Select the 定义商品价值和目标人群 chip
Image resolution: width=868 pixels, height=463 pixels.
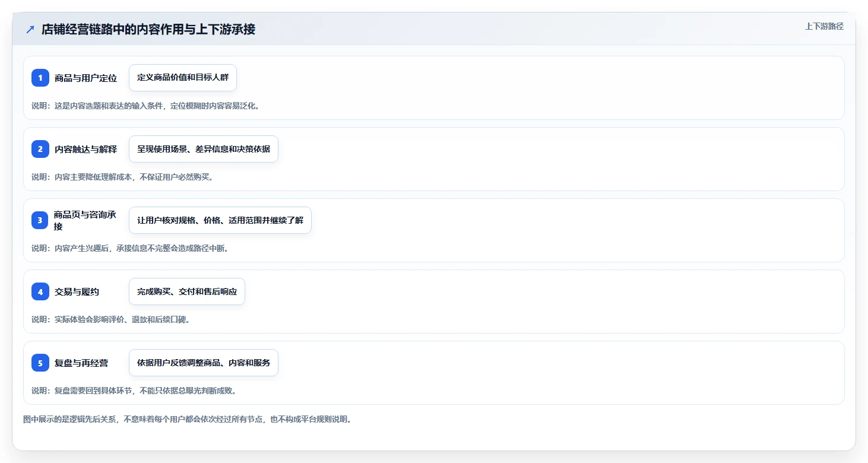coord(183,78)
